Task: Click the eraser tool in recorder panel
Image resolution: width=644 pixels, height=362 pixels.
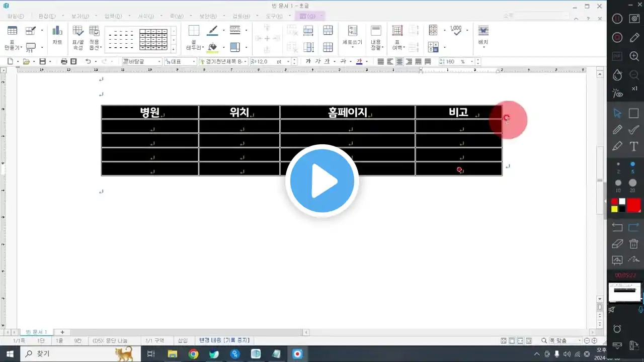Action: [x=617, y=244]
